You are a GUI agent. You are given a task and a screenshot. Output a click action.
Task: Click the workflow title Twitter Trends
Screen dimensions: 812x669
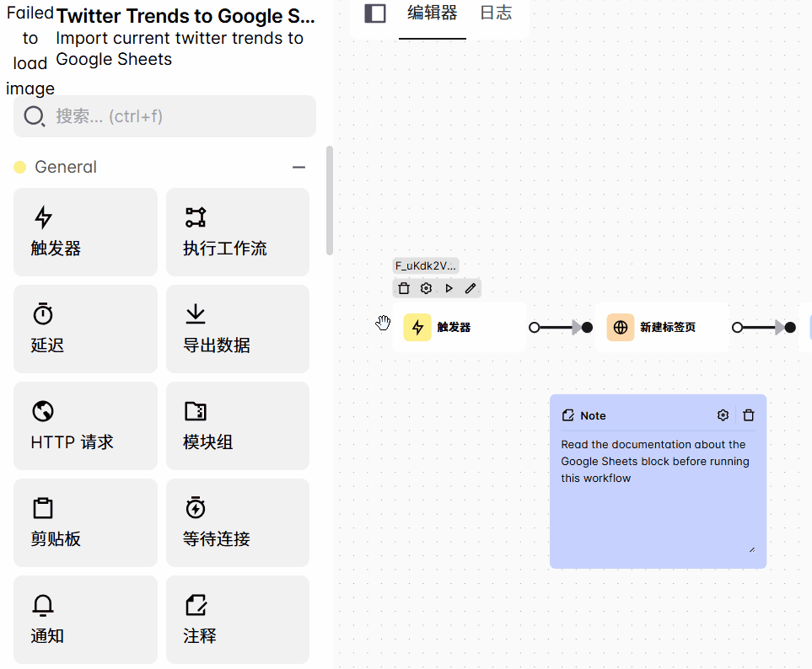[x=186, y=16]
